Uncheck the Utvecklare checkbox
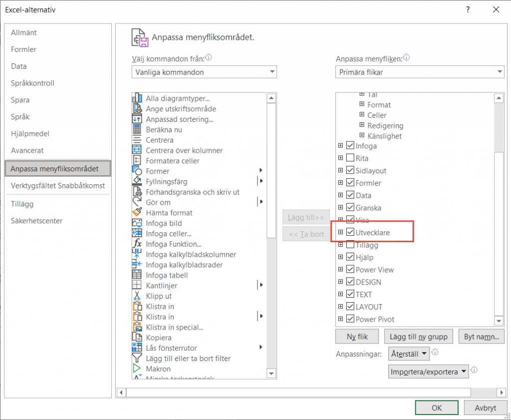This screenshot has width=511, height=420. click(x=350, y=233)
